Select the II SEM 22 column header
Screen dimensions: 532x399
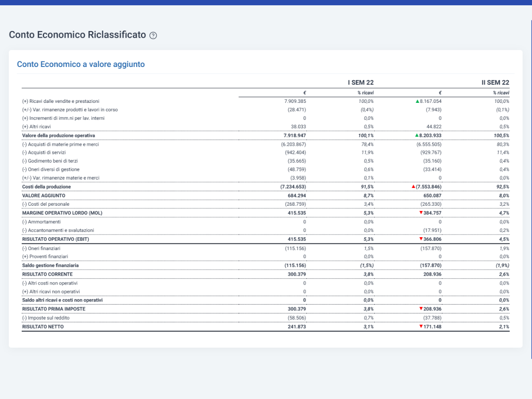[x=495, y=82]
